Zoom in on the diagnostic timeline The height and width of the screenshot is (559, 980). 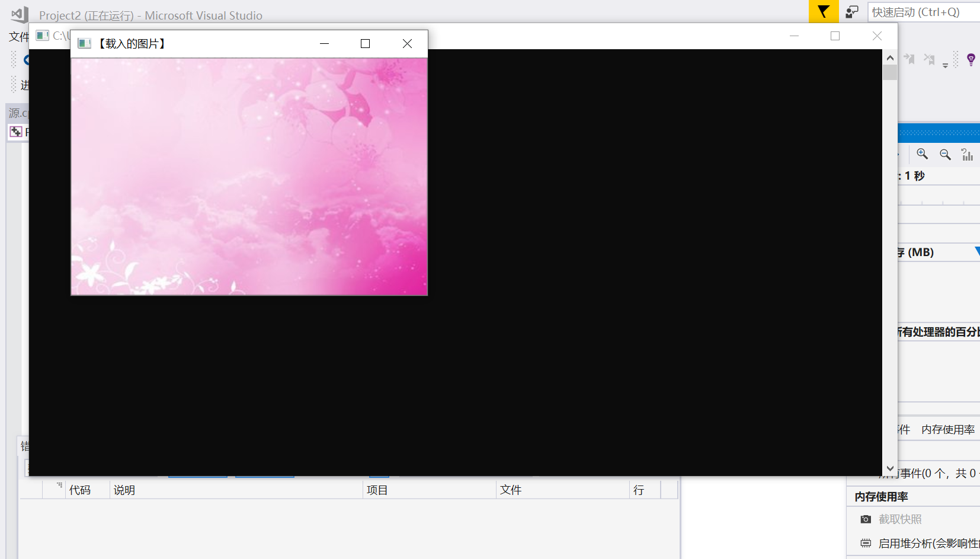tap(923, 154)
